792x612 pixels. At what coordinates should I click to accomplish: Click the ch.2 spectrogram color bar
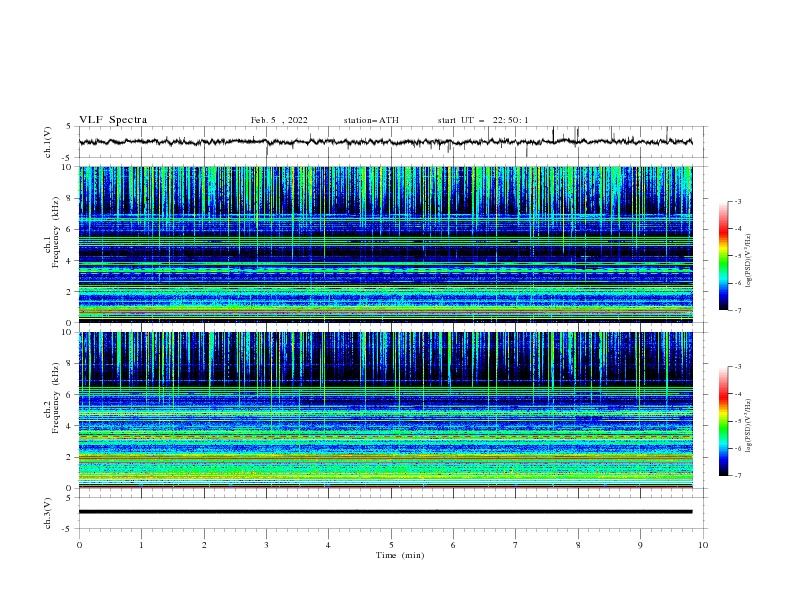(724, 421)
